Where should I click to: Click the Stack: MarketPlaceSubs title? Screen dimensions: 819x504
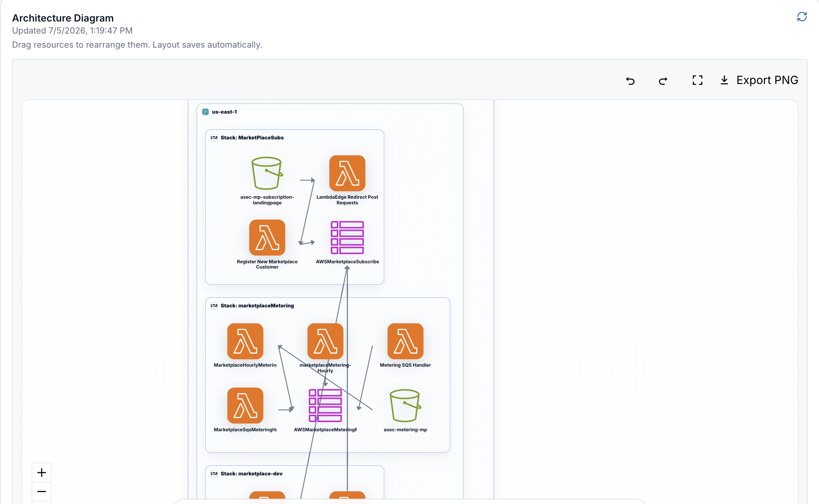pos(252,138)
